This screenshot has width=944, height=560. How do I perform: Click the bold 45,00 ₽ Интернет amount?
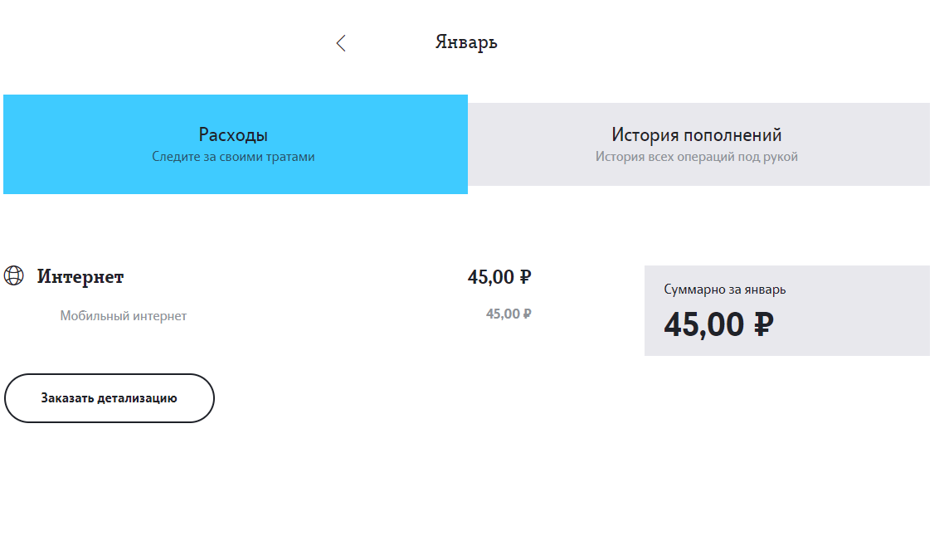(x=490, y=277)
